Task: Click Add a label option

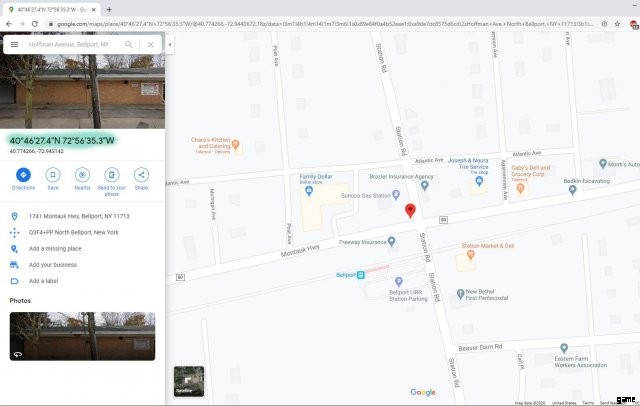Action: pyautogui.click(x=46, y=281)
